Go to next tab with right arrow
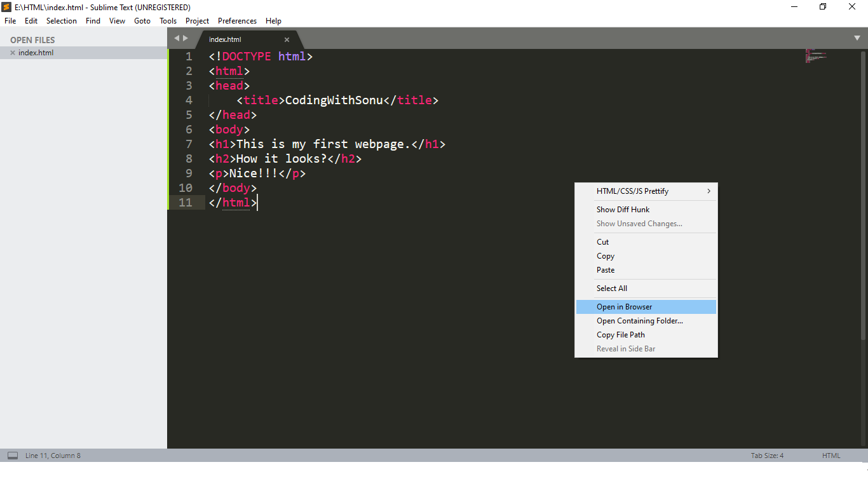868x488 pixels. pos(186,38)
